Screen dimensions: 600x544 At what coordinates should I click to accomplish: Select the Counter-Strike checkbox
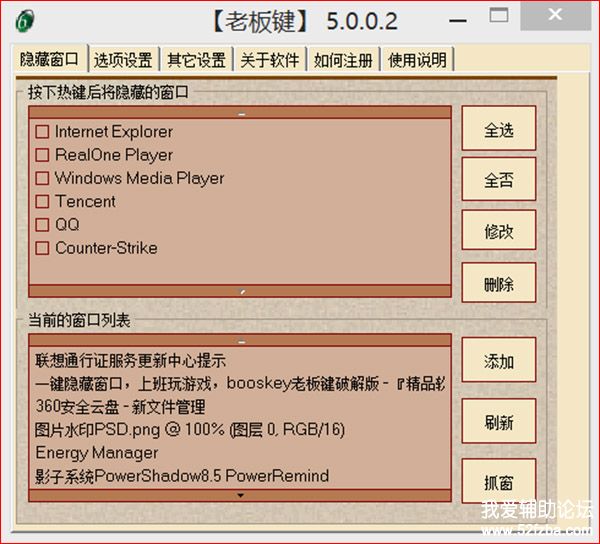tap(42, 248)
